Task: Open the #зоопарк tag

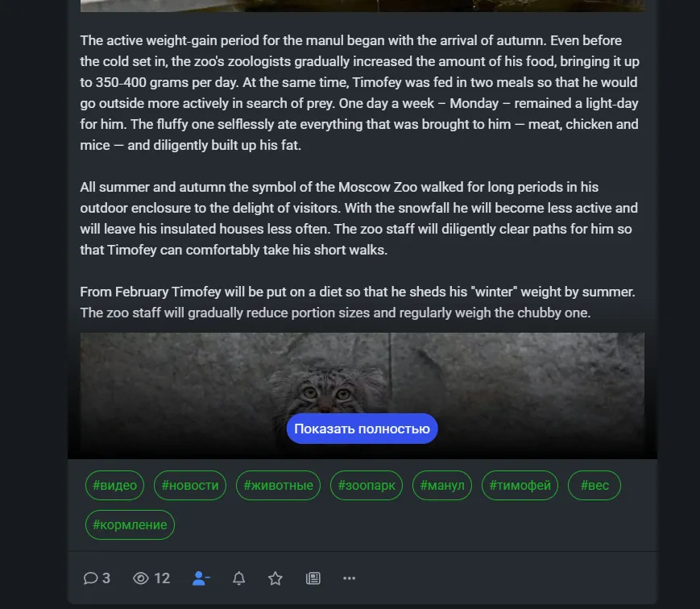Action: 367,485
